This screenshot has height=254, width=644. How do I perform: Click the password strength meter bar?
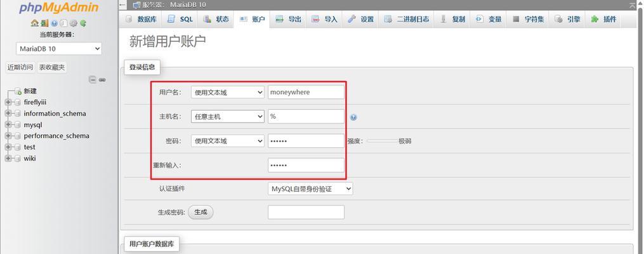tap(382, 141)
